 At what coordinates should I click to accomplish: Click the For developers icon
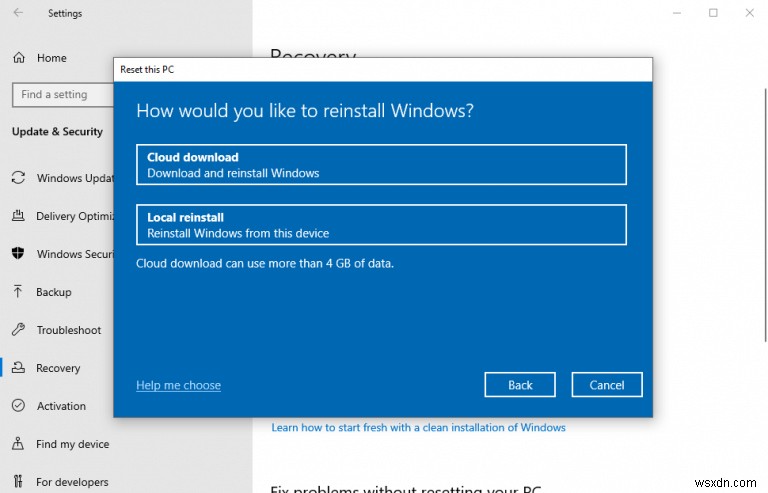point(18,482)
